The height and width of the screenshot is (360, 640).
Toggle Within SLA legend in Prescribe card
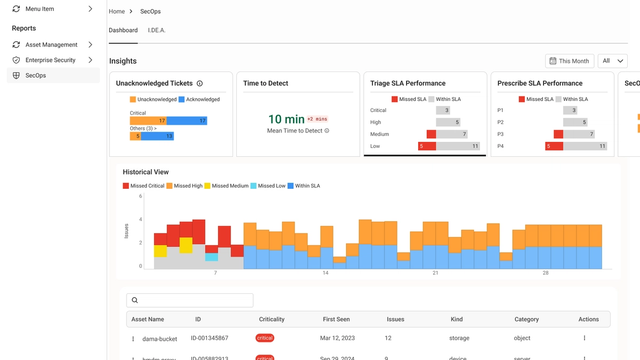571,99
